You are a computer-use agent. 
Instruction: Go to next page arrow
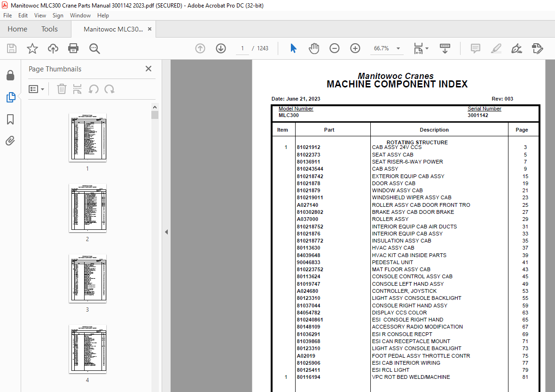point(221,48)
